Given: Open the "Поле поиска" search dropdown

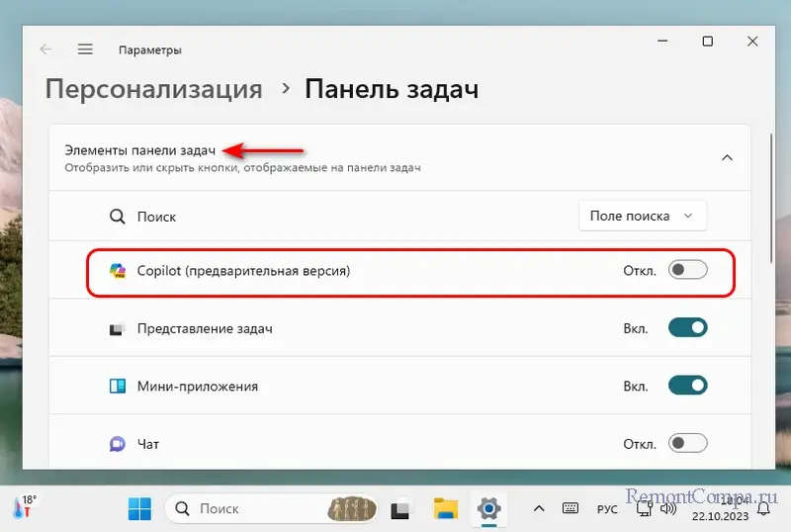Looking at the screenshot, I should pyautogui.click(x=643, y=216).
